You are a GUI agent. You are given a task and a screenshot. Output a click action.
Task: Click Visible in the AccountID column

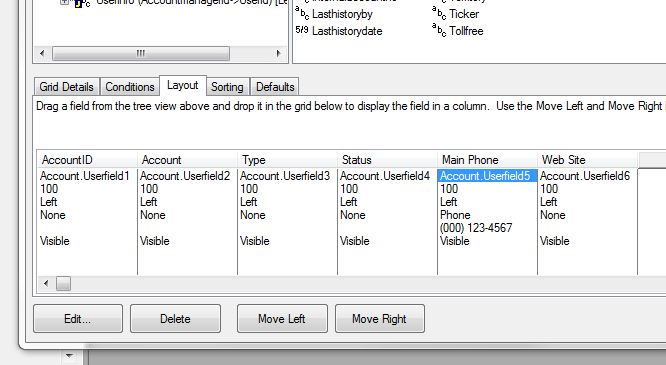54,241
